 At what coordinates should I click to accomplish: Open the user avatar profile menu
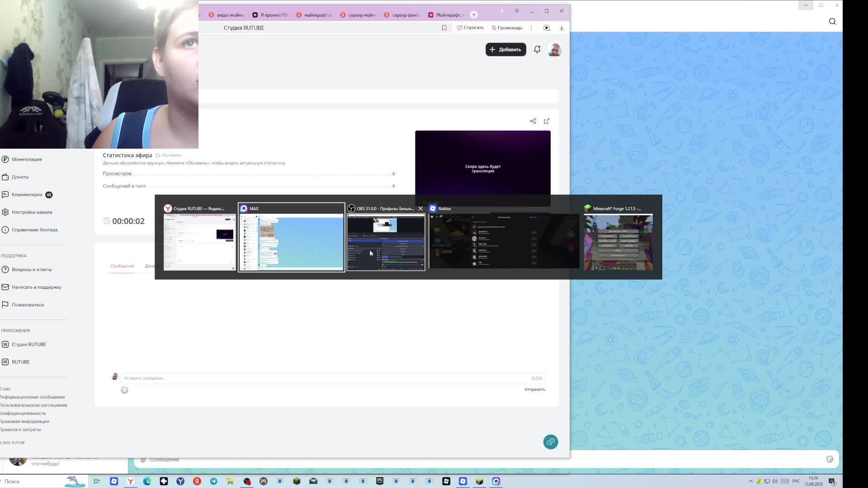[x=555, y=50]
